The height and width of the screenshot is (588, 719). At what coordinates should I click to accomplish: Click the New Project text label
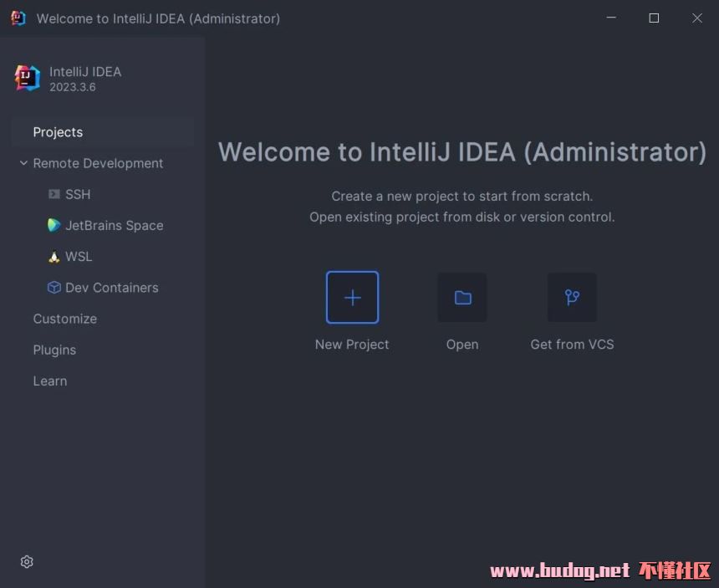[x=352, y=345]
